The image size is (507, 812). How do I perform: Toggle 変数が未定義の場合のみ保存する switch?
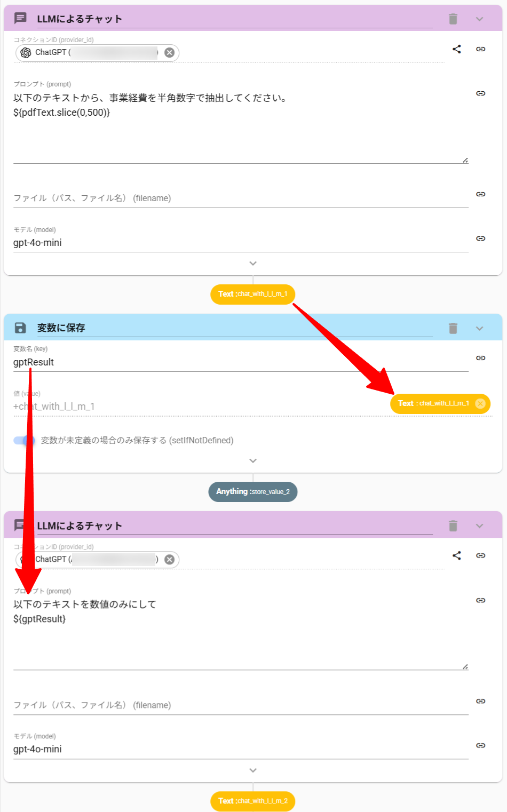(23, 440)
